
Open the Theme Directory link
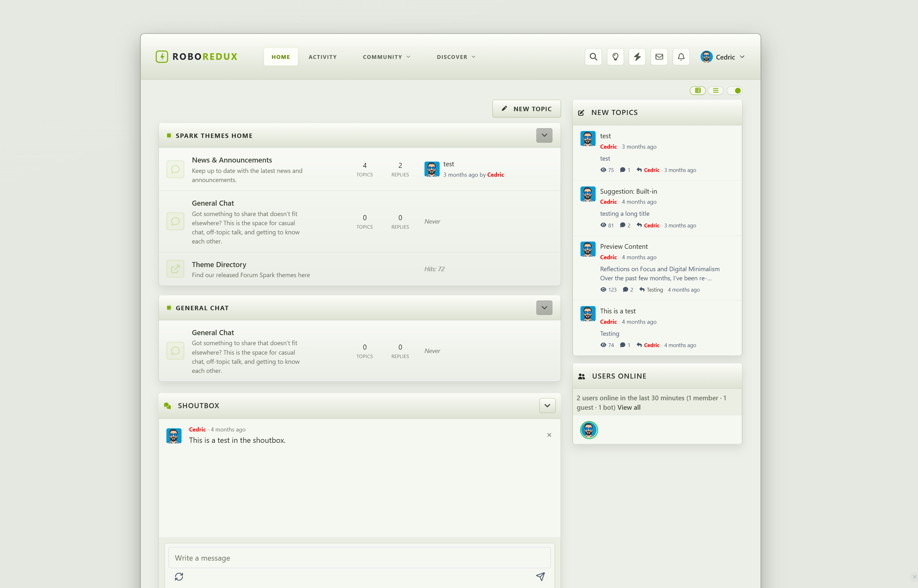click(219, 265)
